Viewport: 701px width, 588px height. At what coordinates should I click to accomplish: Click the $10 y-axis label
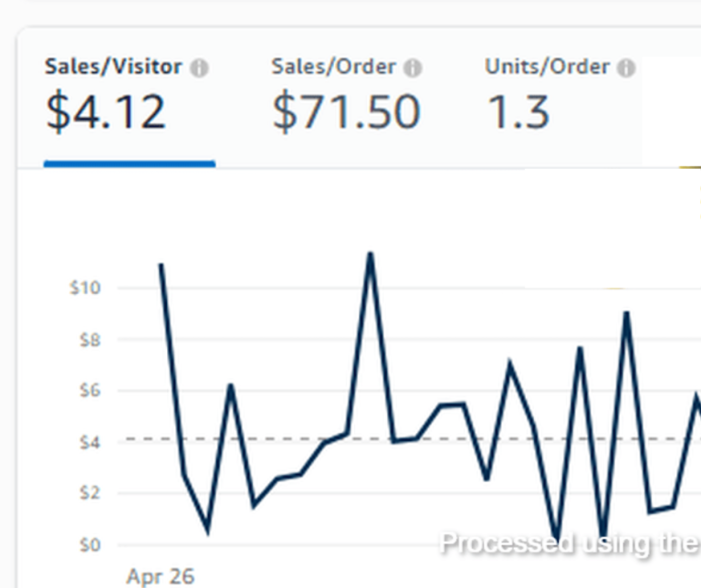pos(84,289)
